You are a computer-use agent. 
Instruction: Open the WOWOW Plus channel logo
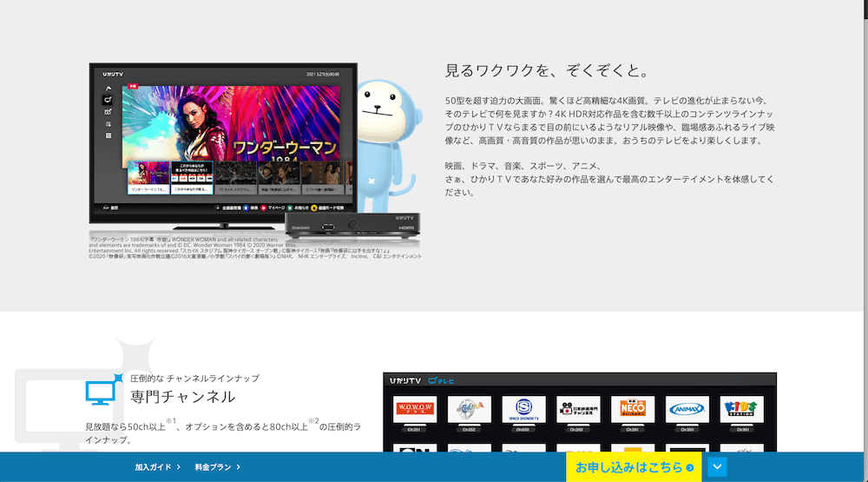click(415, 409)
